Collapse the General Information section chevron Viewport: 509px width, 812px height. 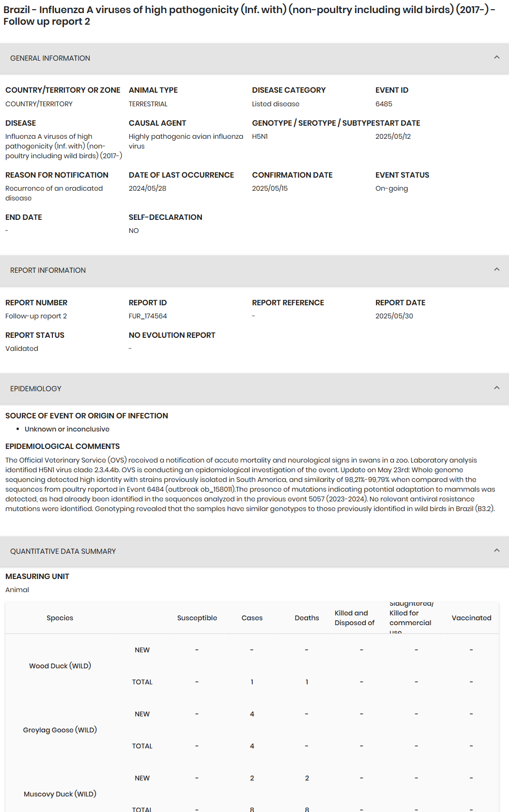click(496, 57)
